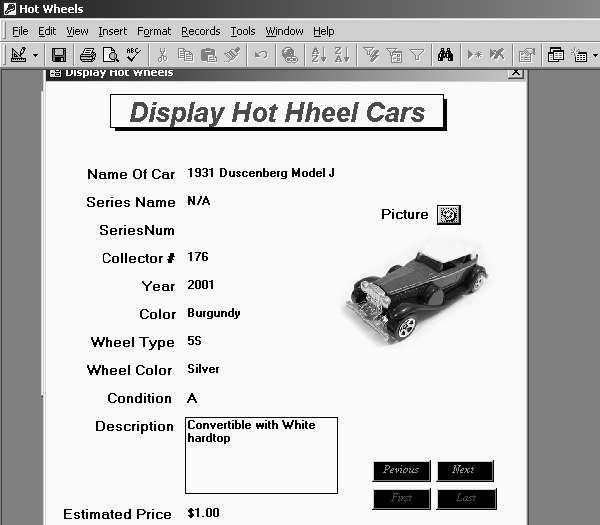Click the Estimated Price value $1.00

point(203,513)
